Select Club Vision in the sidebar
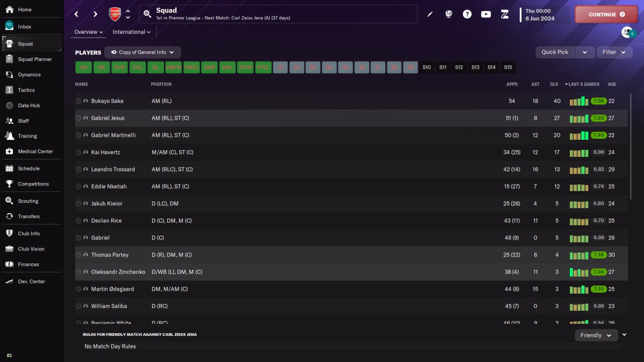Screen dimensions: 644x362 32,249
